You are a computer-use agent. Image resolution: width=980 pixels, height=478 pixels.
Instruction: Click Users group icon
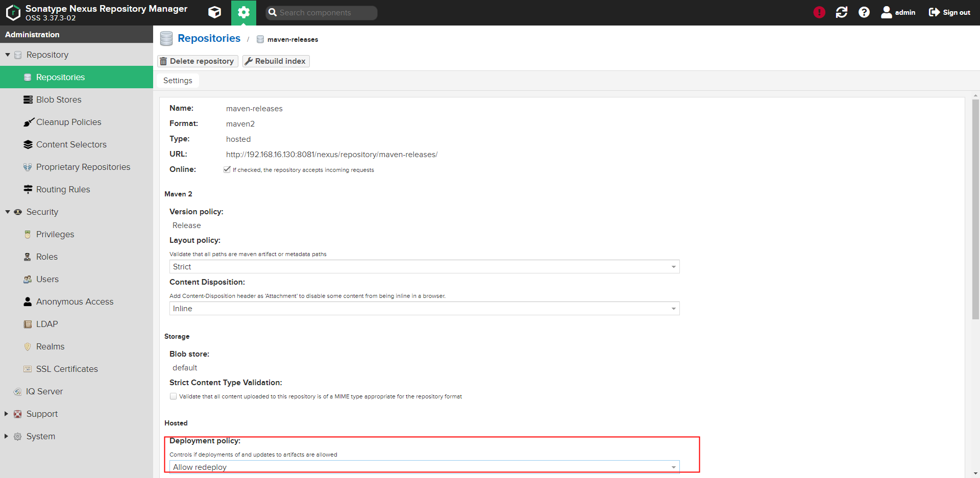click(28, 279)
